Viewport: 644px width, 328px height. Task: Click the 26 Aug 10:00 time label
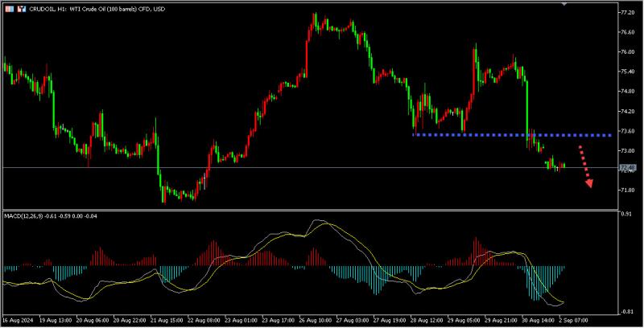point(316,320)
